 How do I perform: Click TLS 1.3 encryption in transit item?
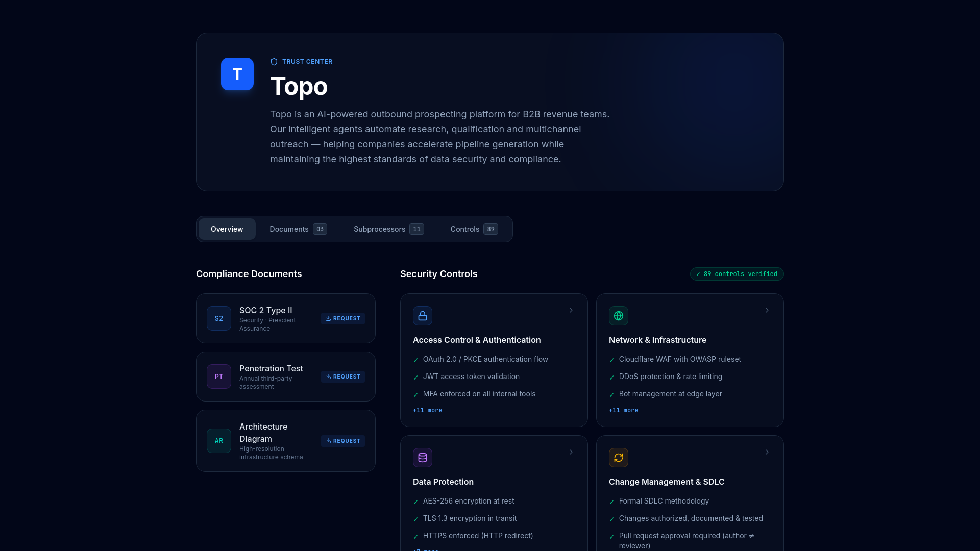tap(470, 518)
